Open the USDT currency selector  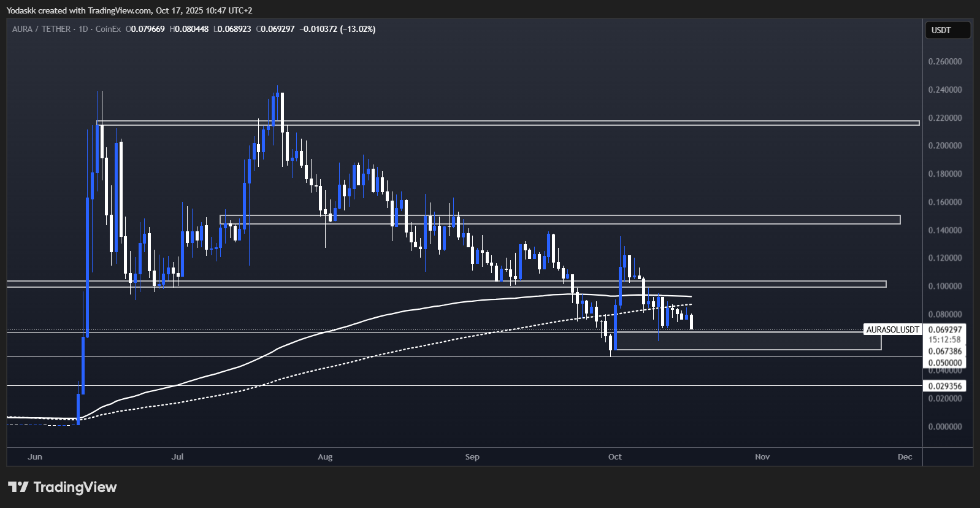(x=947, y=30)
